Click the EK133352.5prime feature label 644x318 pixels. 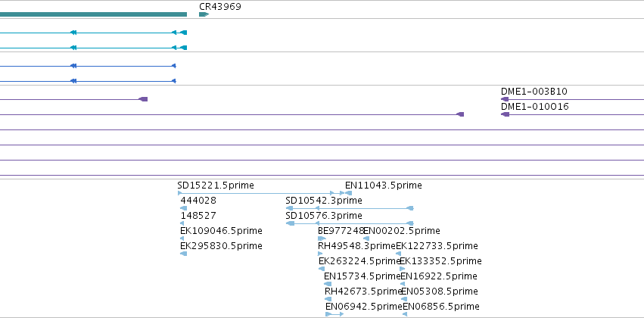click(440, 261)
